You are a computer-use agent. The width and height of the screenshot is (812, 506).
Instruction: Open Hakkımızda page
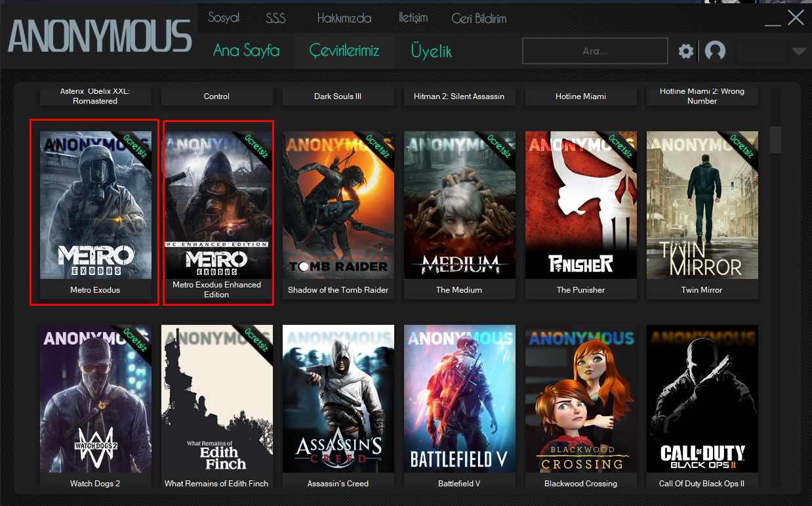click(344, 18)
